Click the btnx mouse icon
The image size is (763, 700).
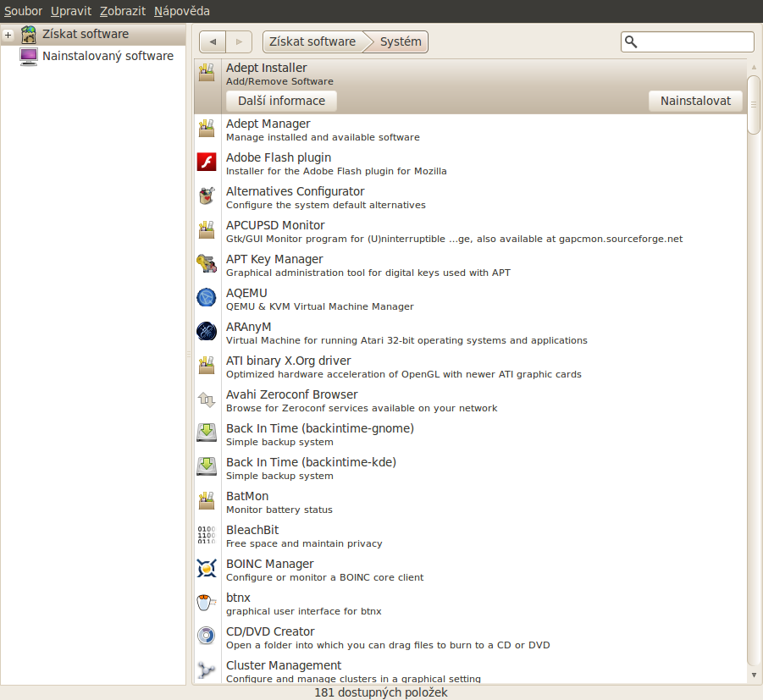point(207,602)
